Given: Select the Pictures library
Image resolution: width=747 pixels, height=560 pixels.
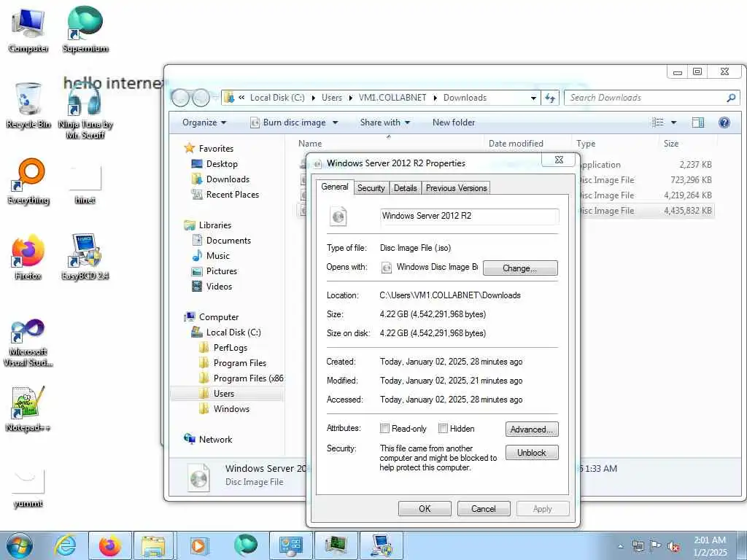Looking at the screenshot, I should (x=214, y=271).
